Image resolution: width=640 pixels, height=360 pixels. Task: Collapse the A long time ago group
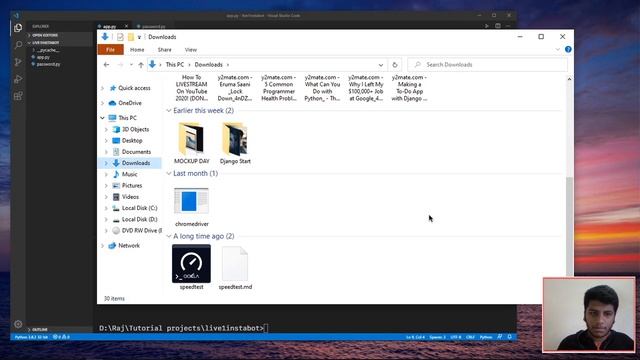pos(169,236)
